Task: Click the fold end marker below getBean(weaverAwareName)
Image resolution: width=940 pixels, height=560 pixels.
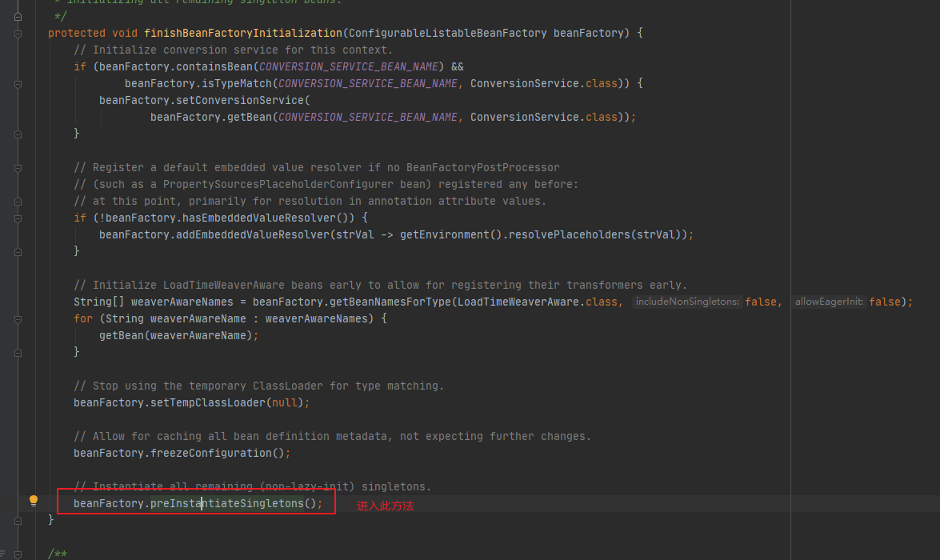Action: [18, 353]
